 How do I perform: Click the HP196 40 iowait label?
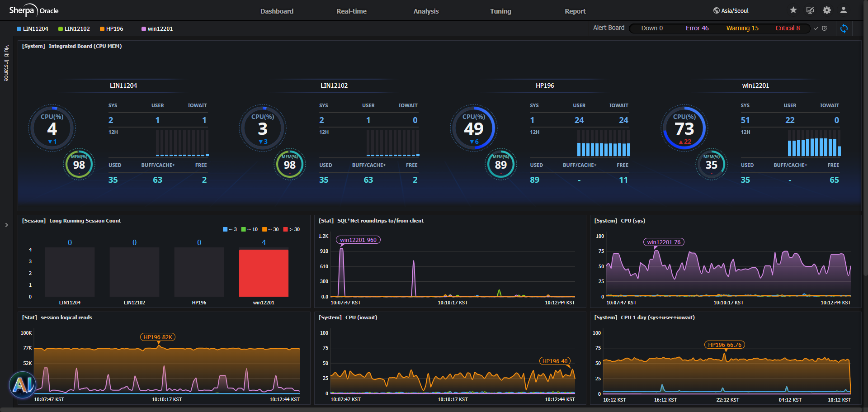555,361
